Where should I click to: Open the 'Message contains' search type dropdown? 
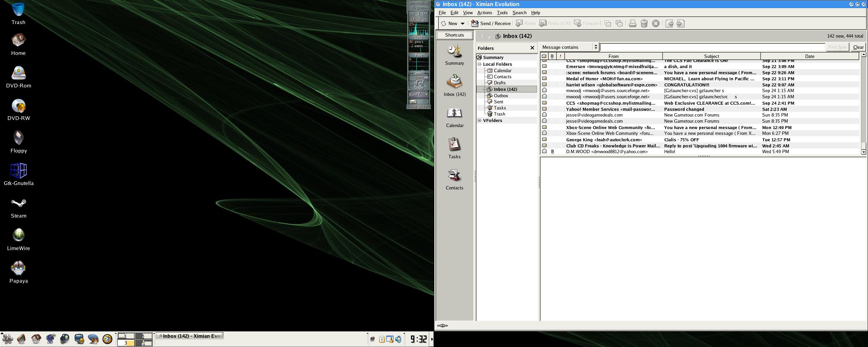tap(570, 47)
